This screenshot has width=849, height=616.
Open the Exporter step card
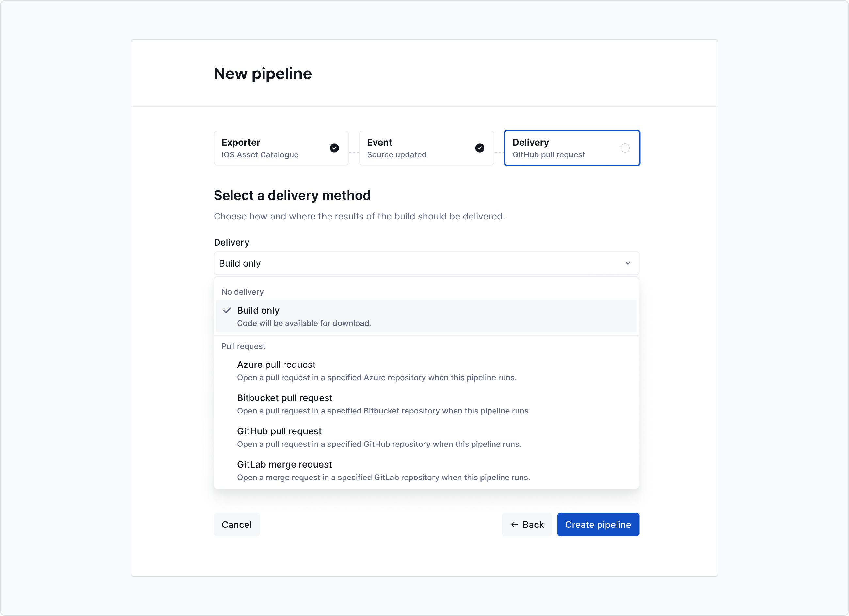[x=281, y=148]
